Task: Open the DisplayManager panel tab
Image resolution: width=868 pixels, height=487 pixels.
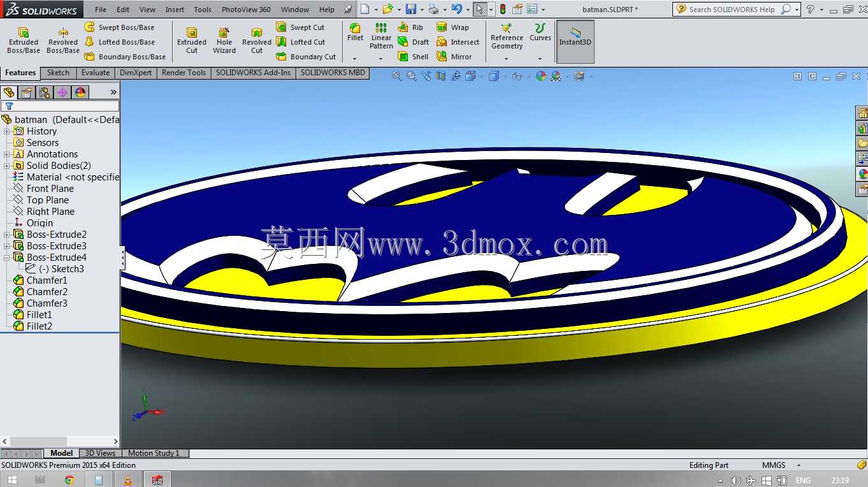Action: pyautogui.click(x=80, y=92)
